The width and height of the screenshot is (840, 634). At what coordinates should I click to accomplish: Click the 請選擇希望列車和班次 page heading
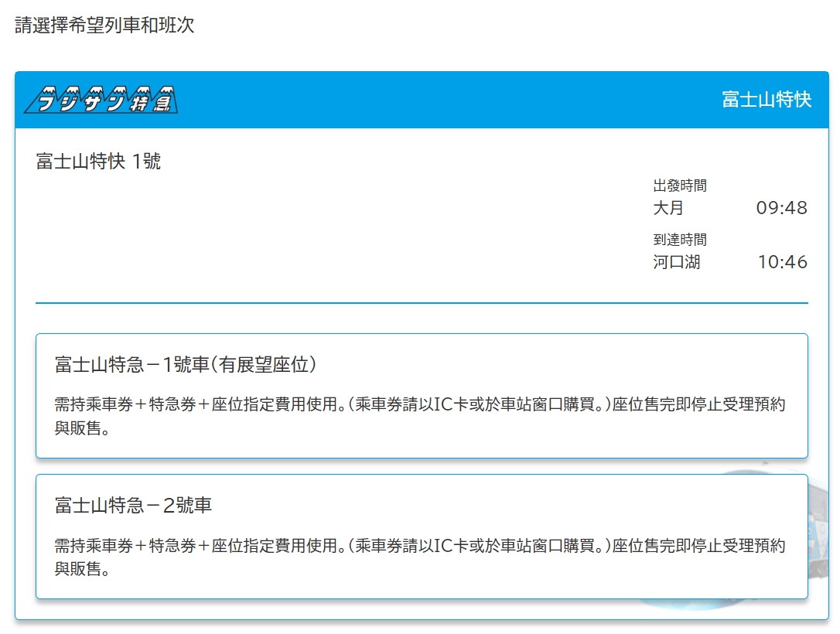[104, 26]
